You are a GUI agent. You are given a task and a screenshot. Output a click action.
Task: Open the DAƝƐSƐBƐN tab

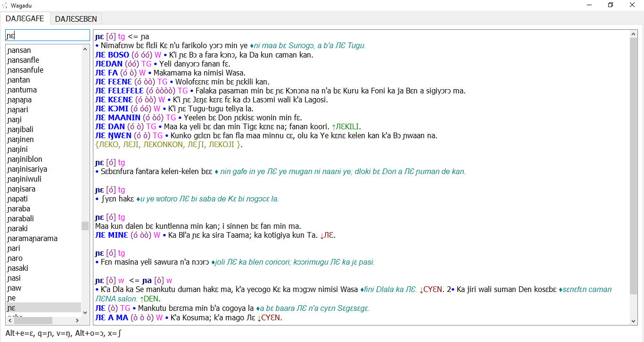click(76, 19)
